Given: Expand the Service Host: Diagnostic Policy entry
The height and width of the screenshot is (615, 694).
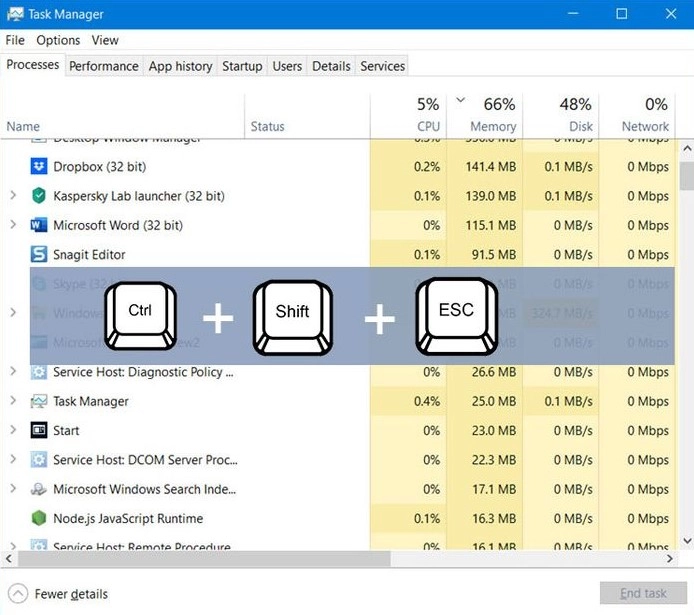Looking at the screenshot, I should 13,372.
